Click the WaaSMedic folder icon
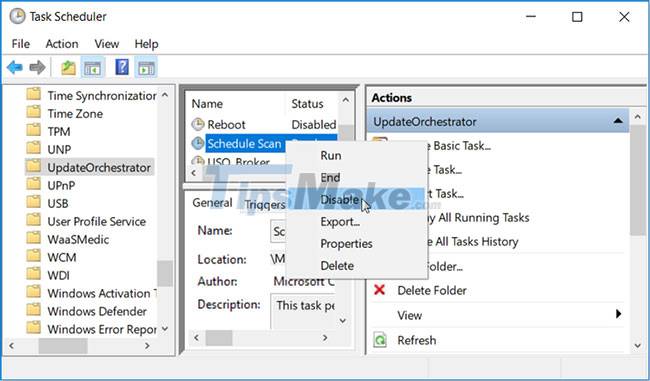650x381 pixels. 34,238
